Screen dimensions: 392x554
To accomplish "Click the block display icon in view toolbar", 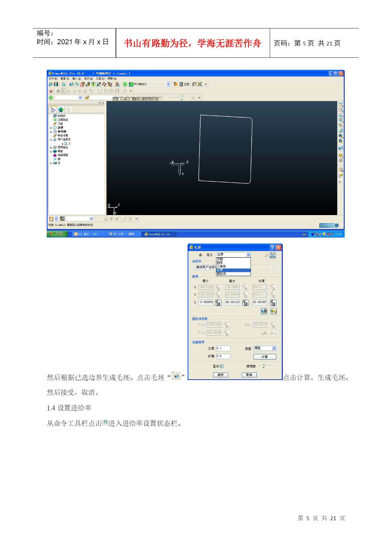I will 341,148.
